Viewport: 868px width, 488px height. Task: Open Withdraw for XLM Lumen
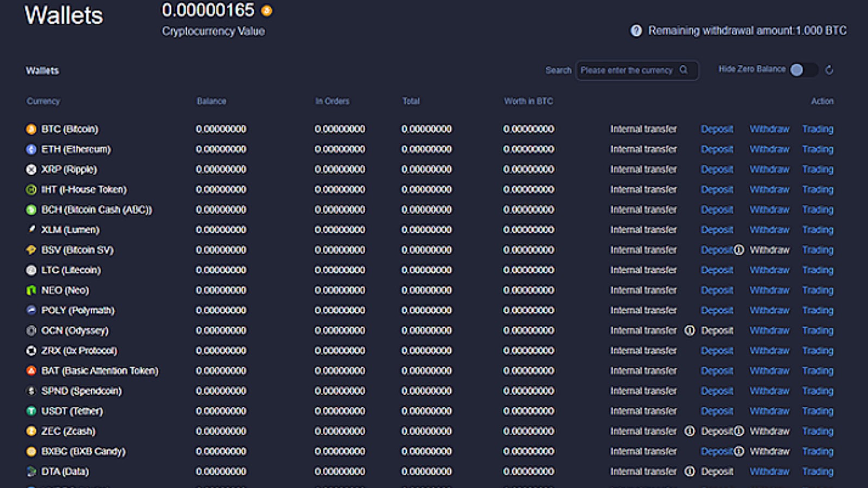pyautogui.click(x=769, y=229)
